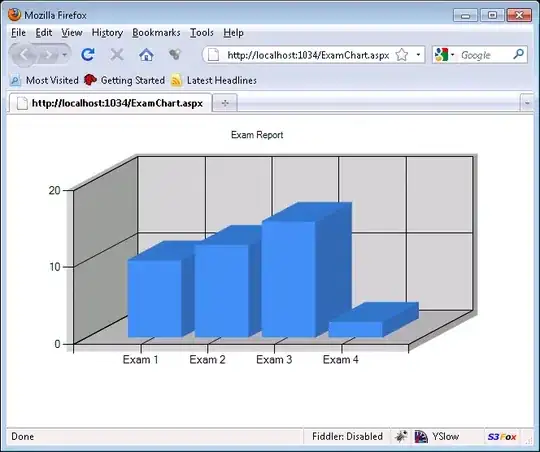Reload the page with the refresh icon
The image size is (540, 452).
pos(88,54)
